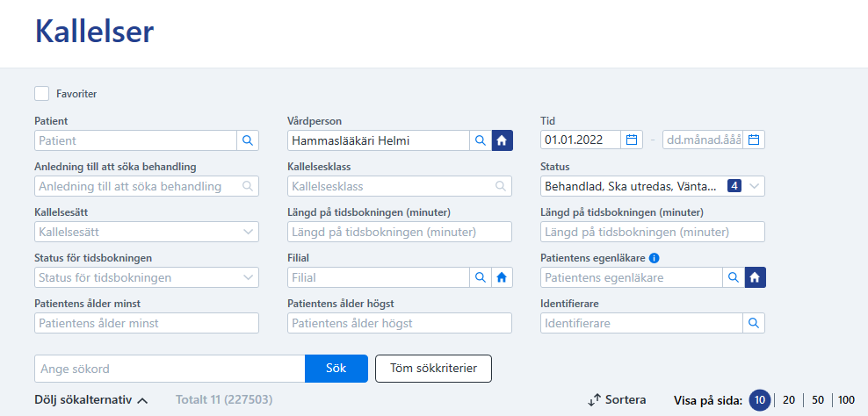Screen dimensions: 868x416
Task: Click the Status selection count badge 4
Action: 734,186
